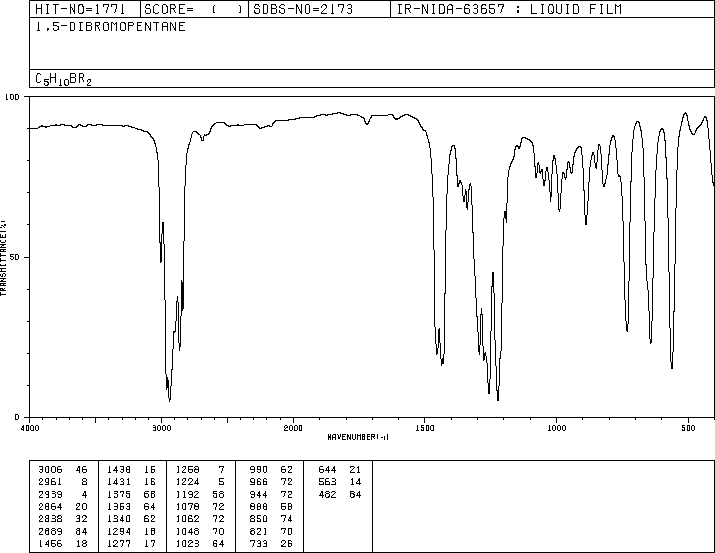Click the 3000 tick label on the wavenumber axis
715x553 pixels.
(161, 428)
